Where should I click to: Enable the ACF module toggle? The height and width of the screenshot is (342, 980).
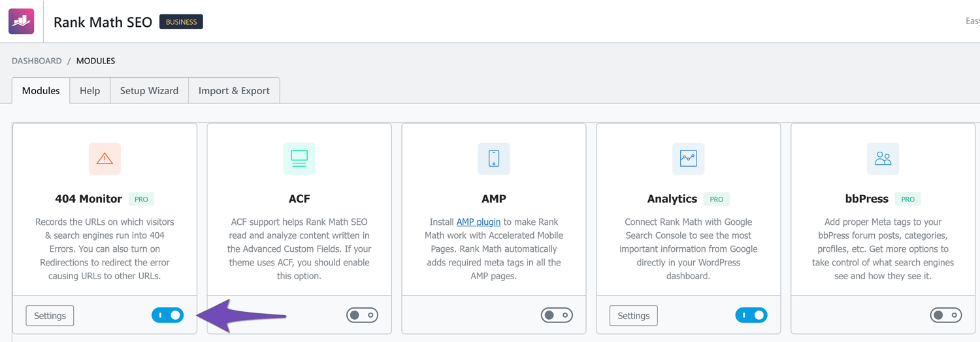pyautogui.click(x=362, y=315)
